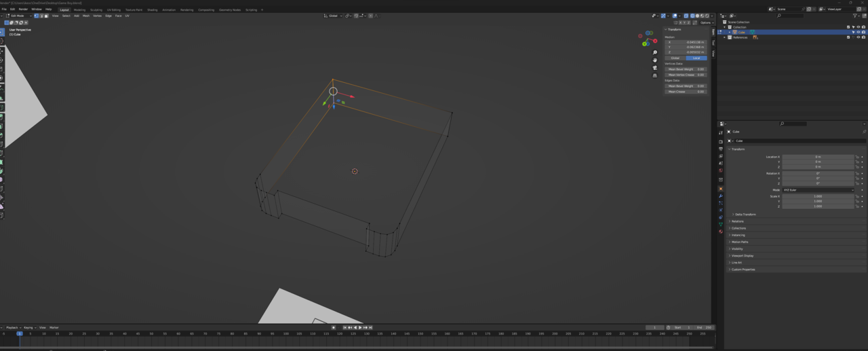The width and height of the screenshot is (868, 351).
Task: Switch to rendered viewport shading
Action: [x=707, y=16]
